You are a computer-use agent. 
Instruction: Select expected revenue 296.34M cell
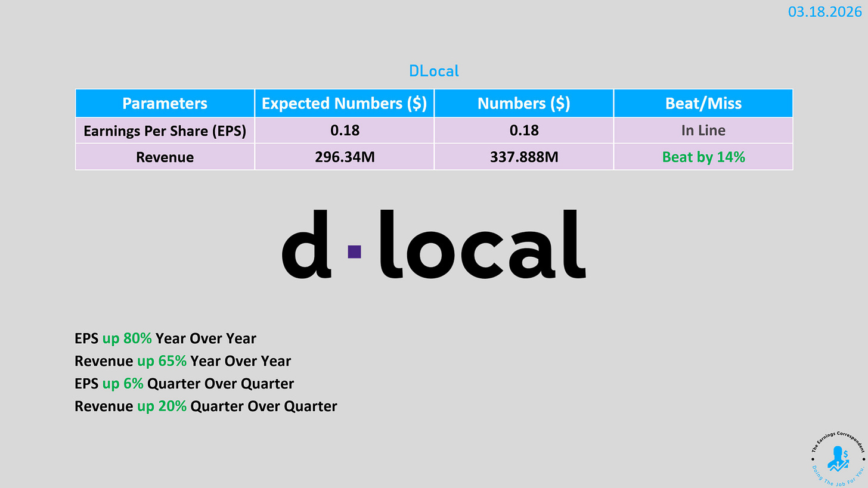click(x=345, y=157)
